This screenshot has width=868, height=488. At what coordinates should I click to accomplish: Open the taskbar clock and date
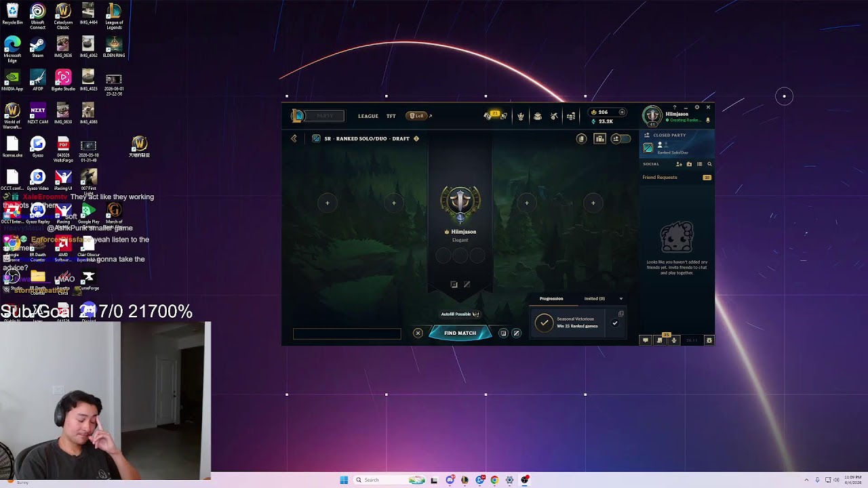(x=853, y=480)
